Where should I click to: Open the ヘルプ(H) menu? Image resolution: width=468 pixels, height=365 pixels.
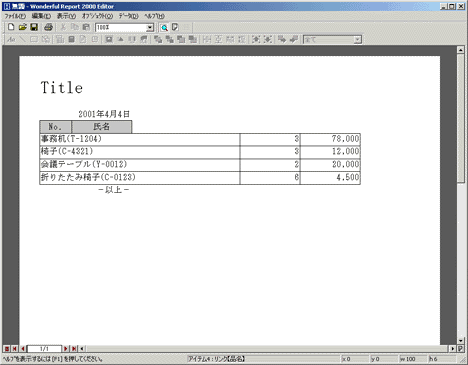pyautogui.click(x=154, y=16)
